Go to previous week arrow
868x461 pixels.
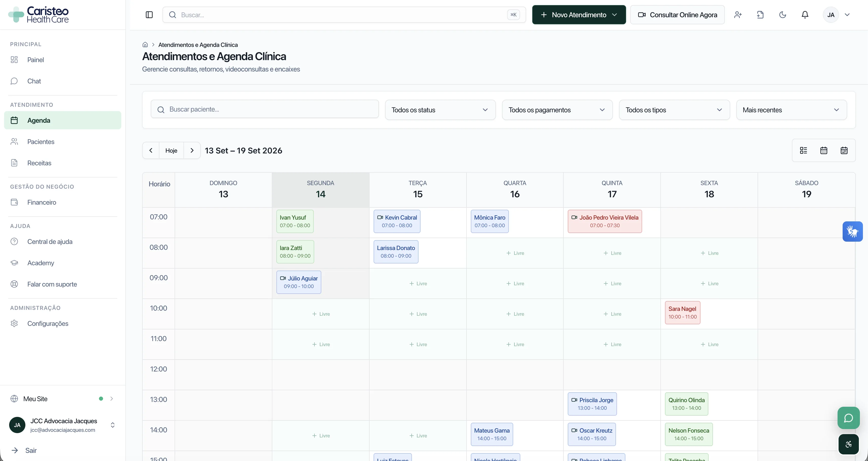[x=151, y=151]
